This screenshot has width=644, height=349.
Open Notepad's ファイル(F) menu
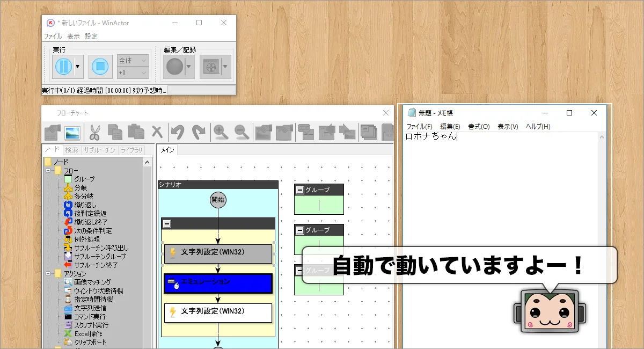click(419, 127)
